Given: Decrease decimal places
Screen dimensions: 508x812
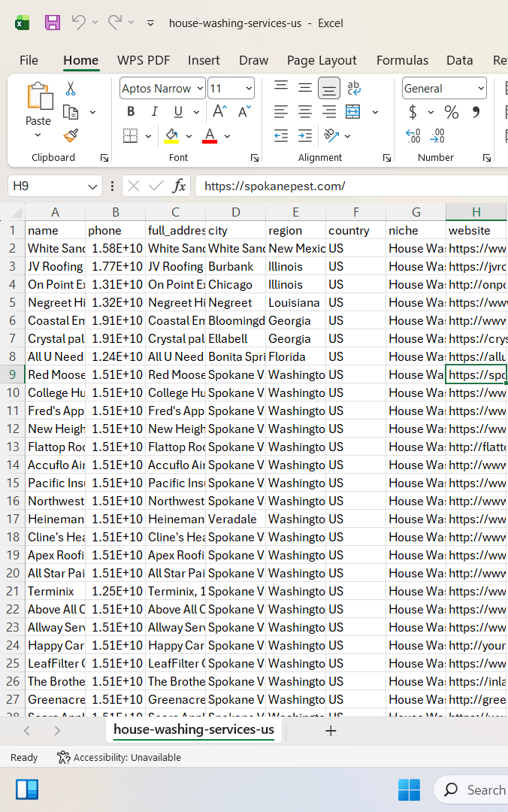Looking at the screenshot, I should click(437, 135).
